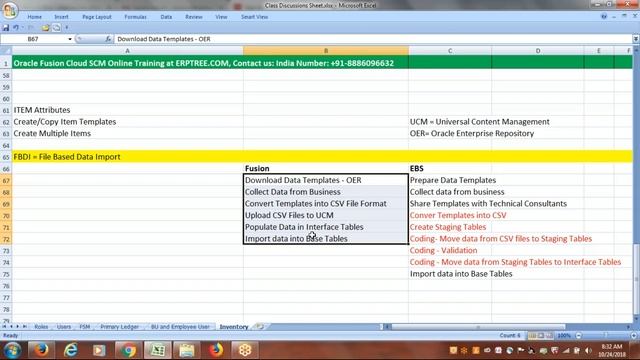Open Customize Quick Access Toolbar dropdown
The image size is (640, 360).
coord(67,28)
